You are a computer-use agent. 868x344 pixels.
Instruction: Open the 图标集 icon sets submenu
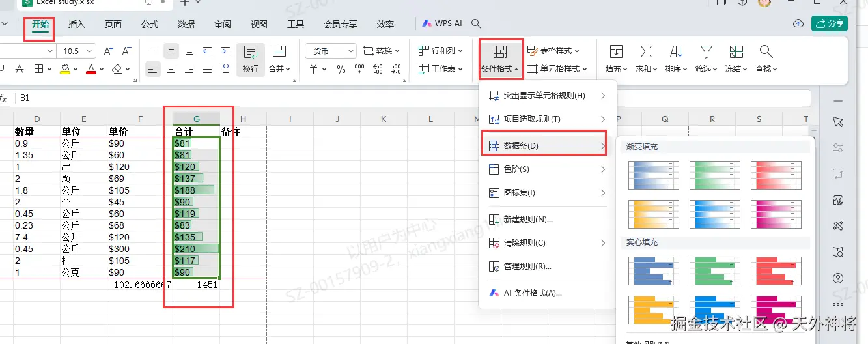click(x=547, y=193)
